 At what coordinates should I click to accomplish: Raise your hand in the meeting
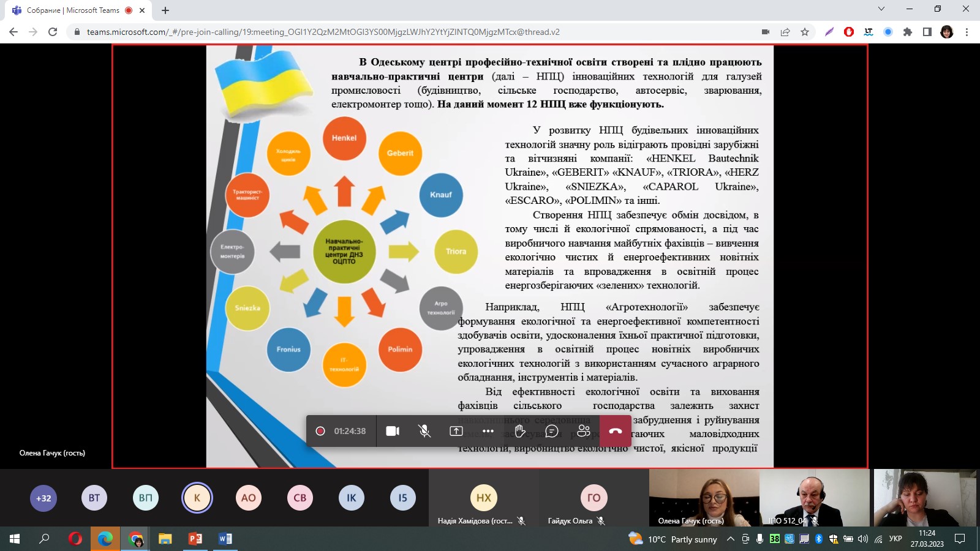point(520,431)
